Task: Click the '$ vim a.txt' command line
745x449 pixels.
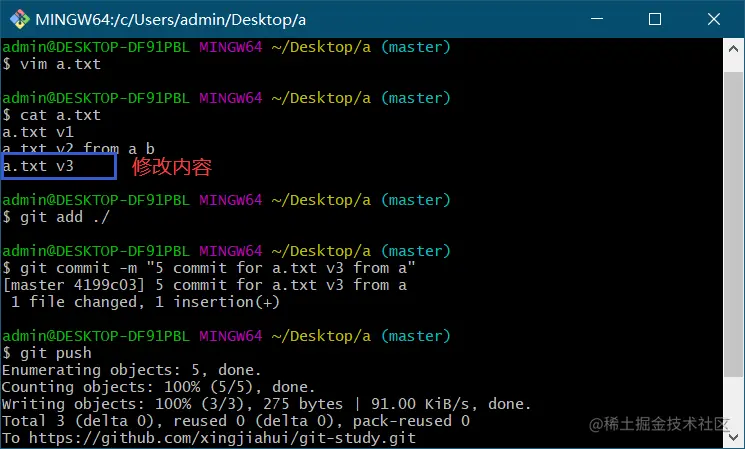Action: click(51, 64)
